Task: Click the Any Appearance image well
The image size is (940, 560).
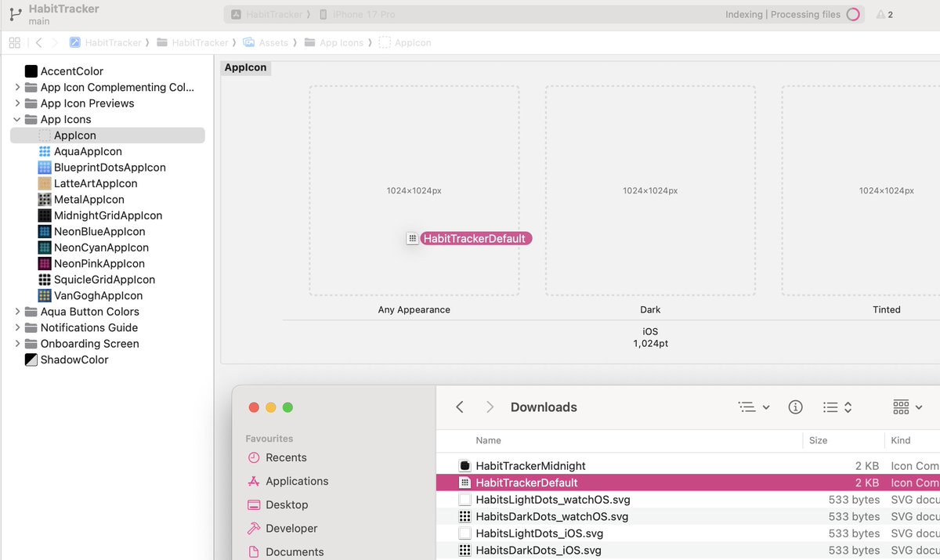Action: [x=414, y=190]
